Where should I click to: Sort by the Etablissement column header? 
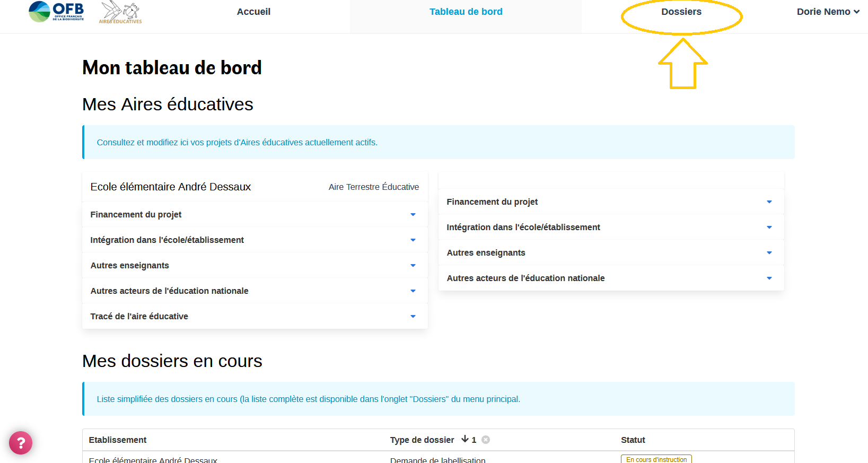tap(118, 440)
